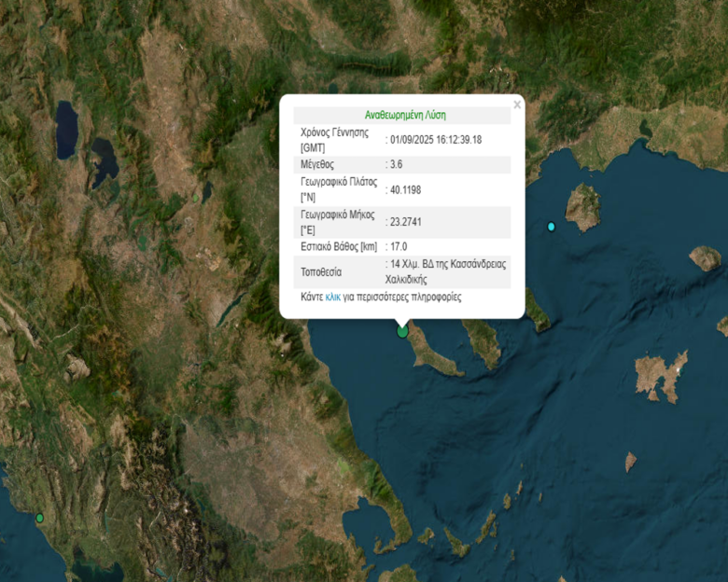The width and height of the screenshot is (728, 582).
Task: Click the 'Εστιακό Βάθος [km]' label
Action: (339, 246)
